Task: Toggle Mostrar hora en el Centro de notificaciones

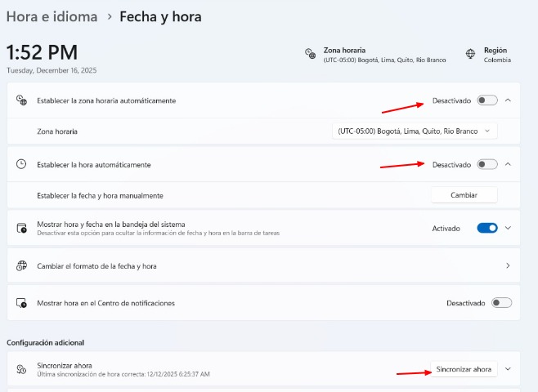Action: [501, 303]
